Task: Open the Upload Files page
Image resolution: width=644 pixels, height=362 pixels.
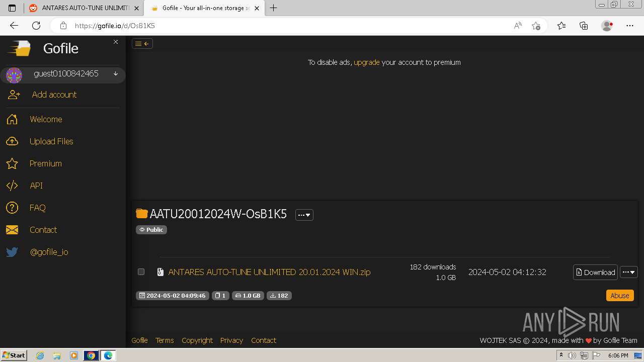Action: [51, 141]
